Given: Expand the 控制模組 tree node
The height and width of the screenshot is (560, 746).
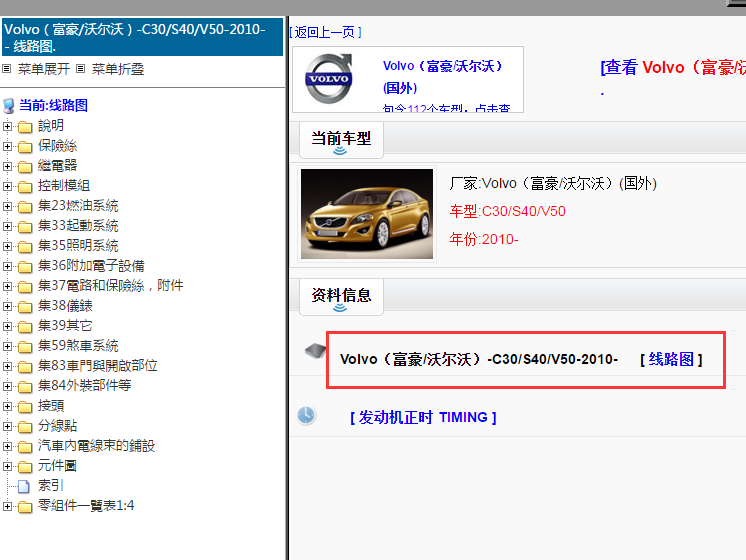Looking at the screenshot, I should [7, 186].
